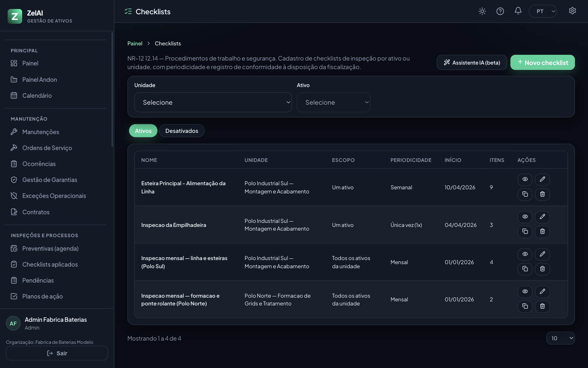The width and height of the screenshot is (588, 368).
Task: Open the help question mark icon
Action: pyautogui.click(x=500, y=11)
